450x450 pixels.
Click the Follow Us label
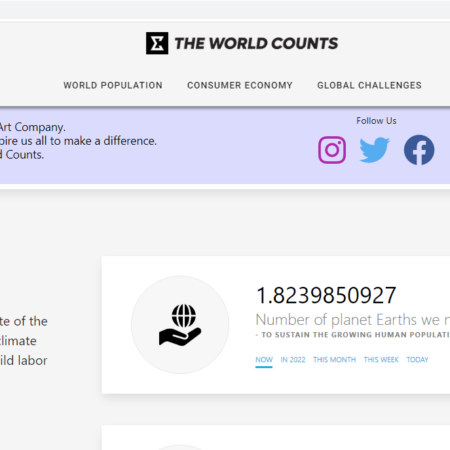point(376,121)
